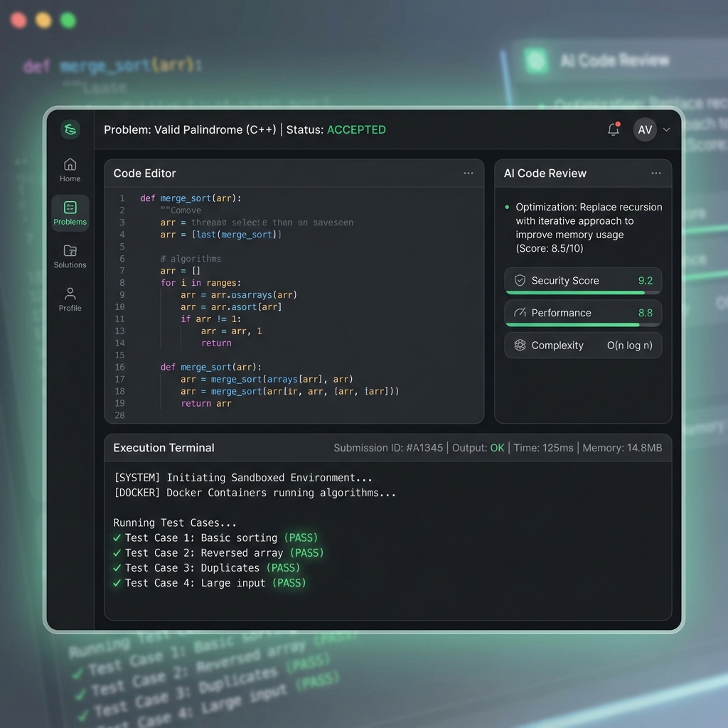728x728 pixels.
Task: Click line number 16 in gutter
Action: coord(119,368)
